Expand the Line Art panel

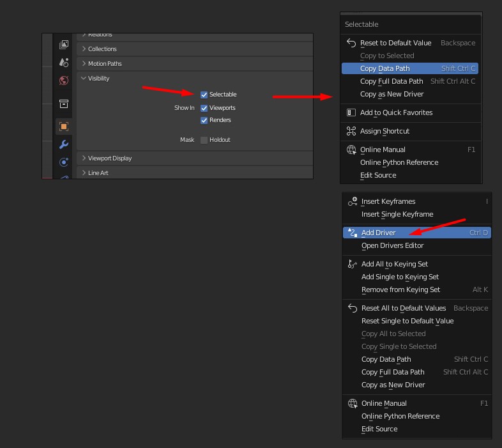(x=195, y=173)
